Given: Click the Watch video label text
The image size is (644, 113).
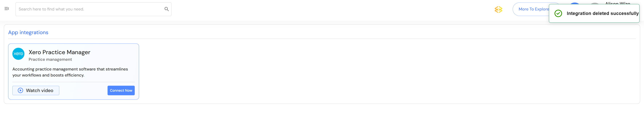Looking at the screenshot, I should (x=40, y=90).
